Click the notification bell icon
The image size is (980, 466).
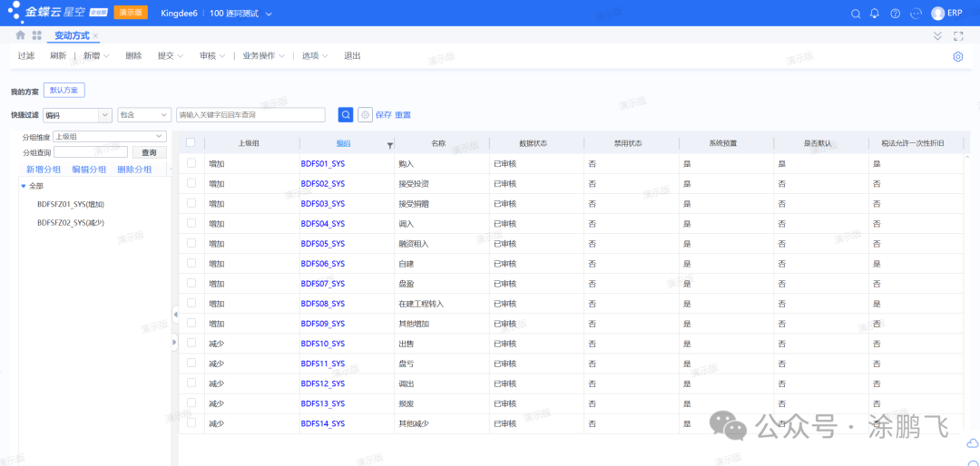point(875,14)
